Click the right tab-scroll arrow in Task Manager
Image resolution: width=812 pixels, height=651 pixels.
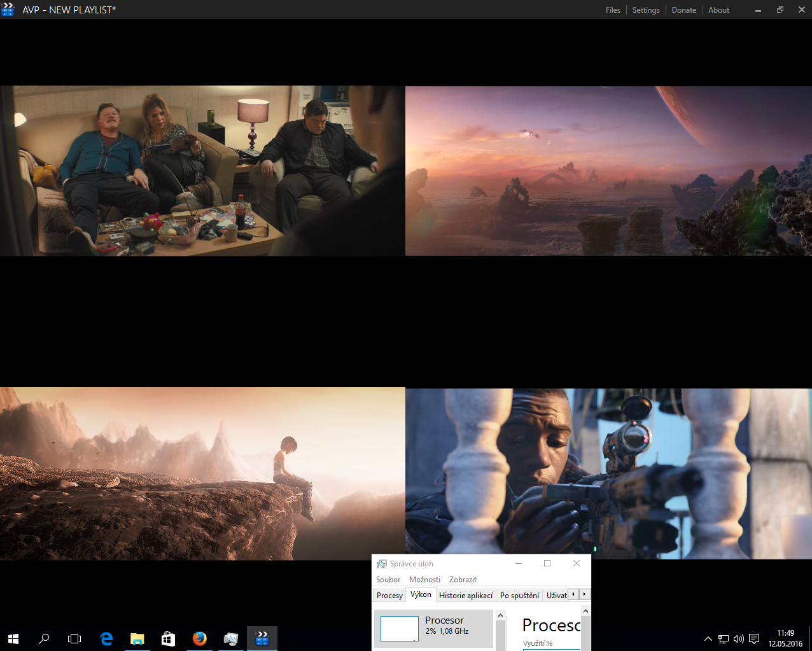tap(585, 594)
